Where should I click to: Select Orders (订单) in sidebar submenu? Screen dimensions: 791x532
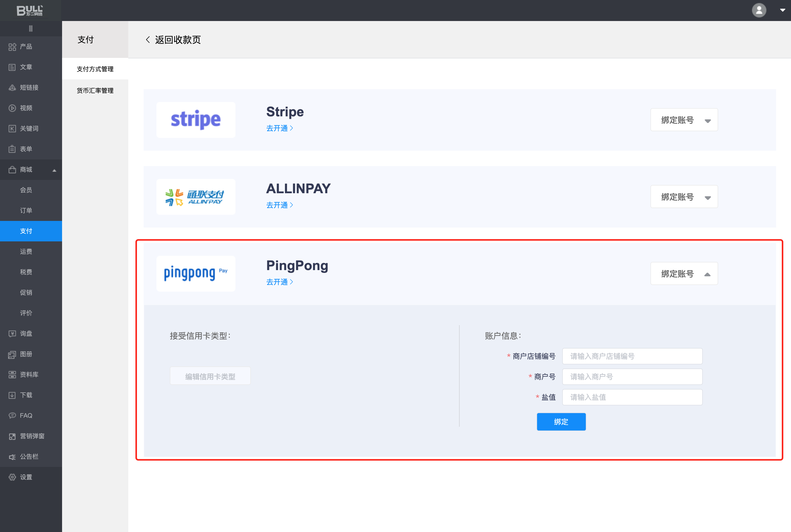[x=26, y=210]
